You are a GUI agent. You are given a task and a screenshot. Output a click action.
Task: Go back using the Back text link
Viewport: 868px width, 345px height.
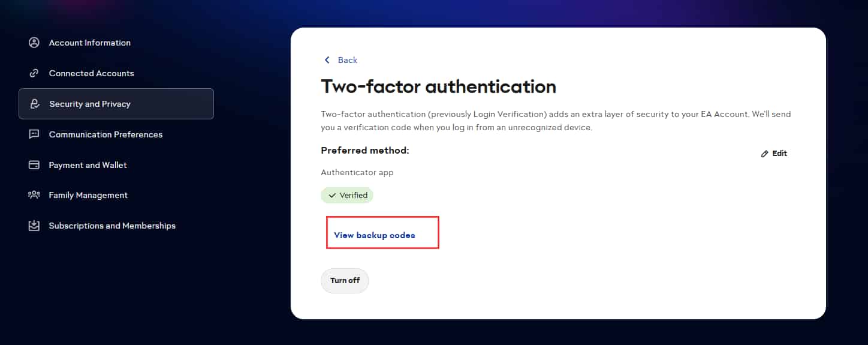point(348,60)
